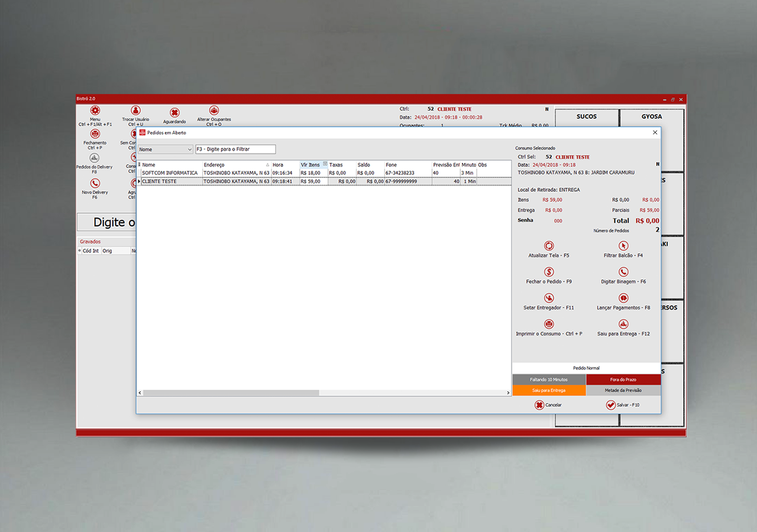The height and width of the screenshot is (532, 757).
Task: Print consumption with Imprimir o Consumo icon
Action: (x=549, y=324)
